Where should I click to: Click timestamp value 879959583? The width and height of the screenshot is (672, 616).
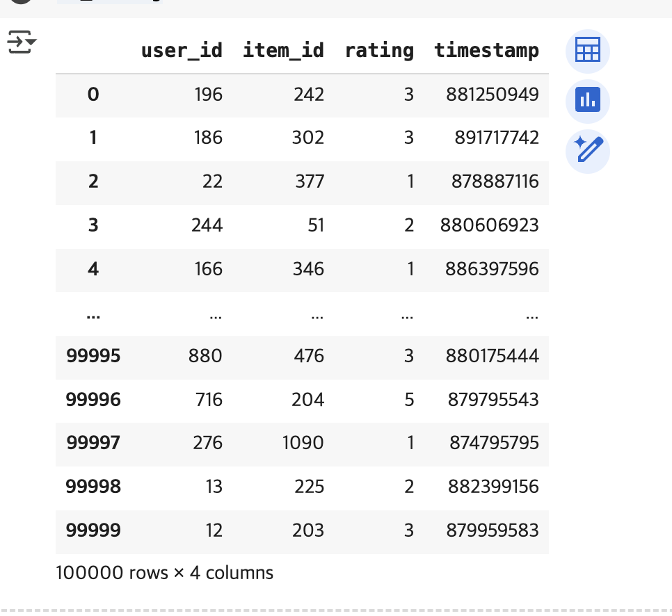(x=492, y=530)
